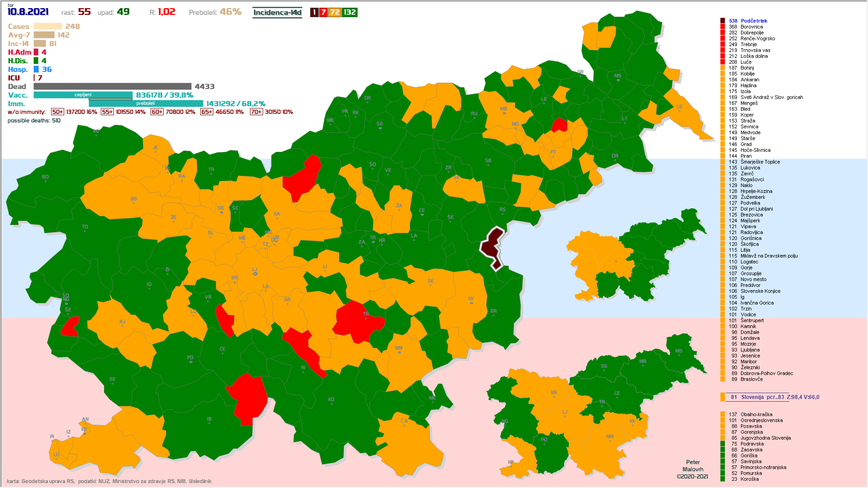Click the teal cepljeni vaccination bar
Image resolution: width=868 pixels, height=488 pixels.
coord(83,95)
